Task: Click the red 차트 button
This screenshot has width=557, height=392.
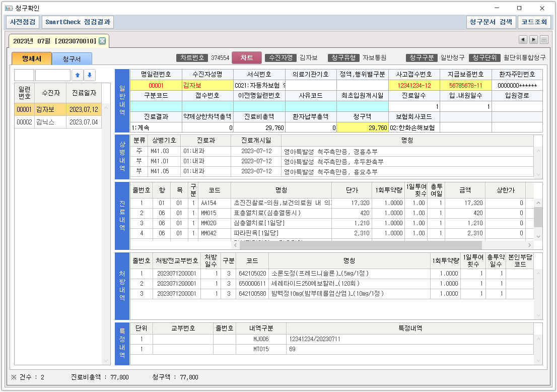Action: (247, 58)
